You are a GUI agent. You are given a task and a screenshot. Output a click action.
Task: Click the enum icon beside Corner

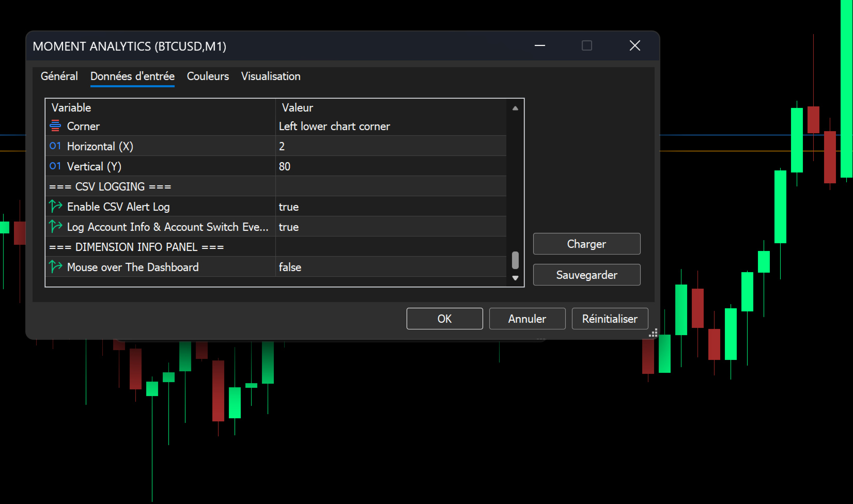[x=55, y=125]
